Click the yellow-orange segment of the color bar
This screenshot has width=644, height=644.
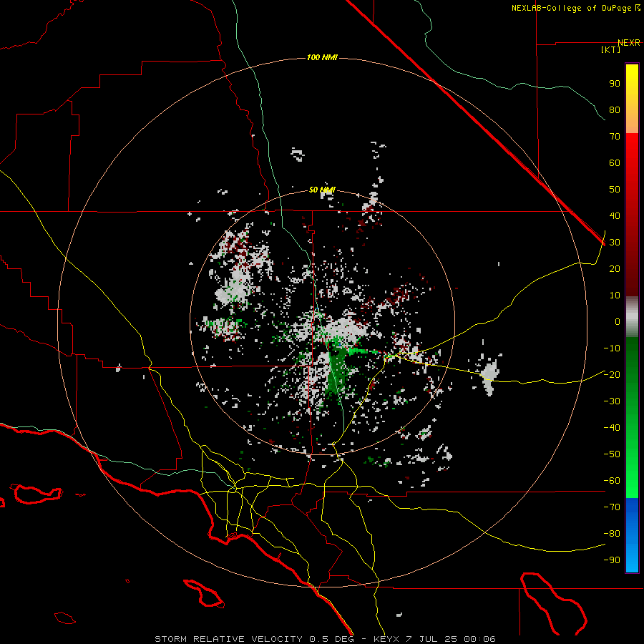click(632, 99)
